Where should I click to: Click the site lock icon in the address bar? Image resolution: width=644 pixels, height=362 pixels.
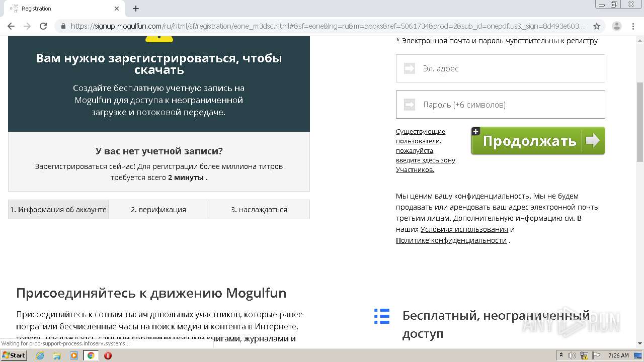63,26
